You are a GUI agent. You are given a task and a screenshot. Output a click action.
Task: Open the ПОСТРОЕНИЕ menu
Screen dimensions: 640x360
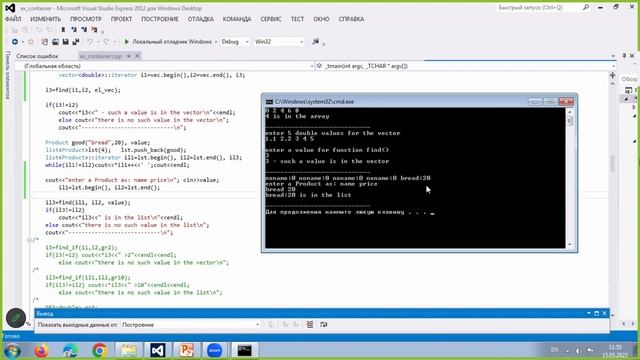(160, 19)
